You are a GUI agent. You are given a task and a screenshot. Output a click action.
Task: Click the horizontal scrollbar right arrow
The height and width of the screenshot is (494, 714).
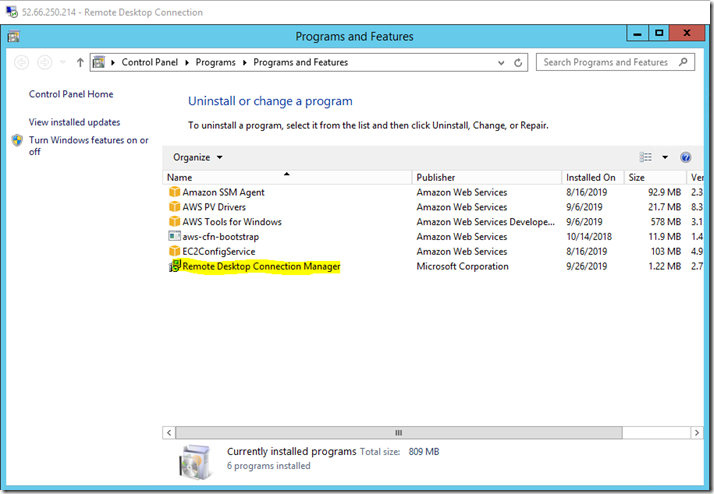(697, 433)
